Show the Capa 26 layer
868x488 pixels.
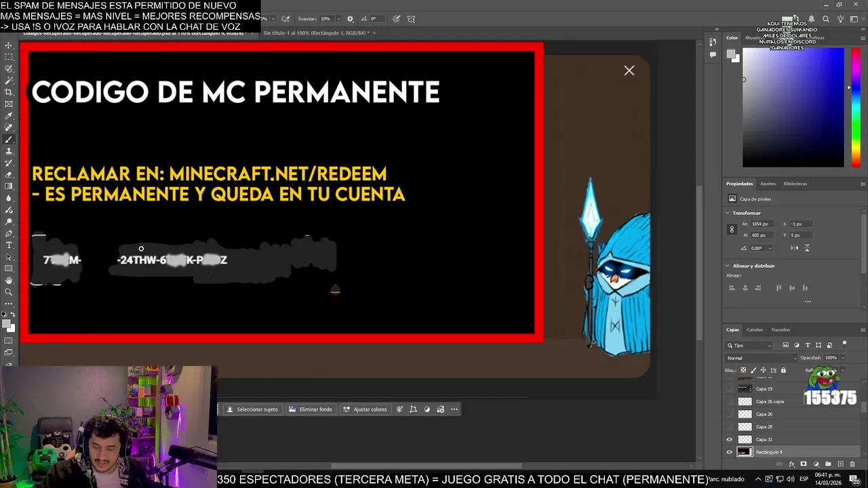[730, 414]
